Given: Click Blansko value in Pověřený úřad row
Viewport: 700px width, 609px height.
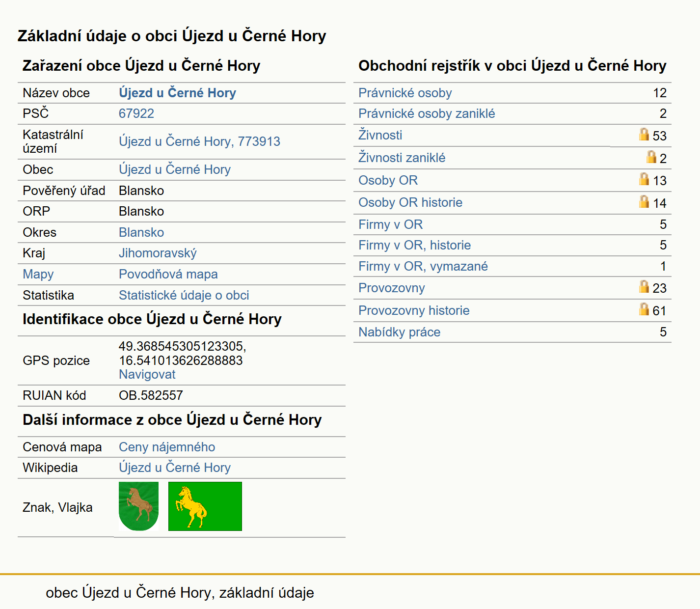Looking at the screenshot, I should (x=141, y=191).
